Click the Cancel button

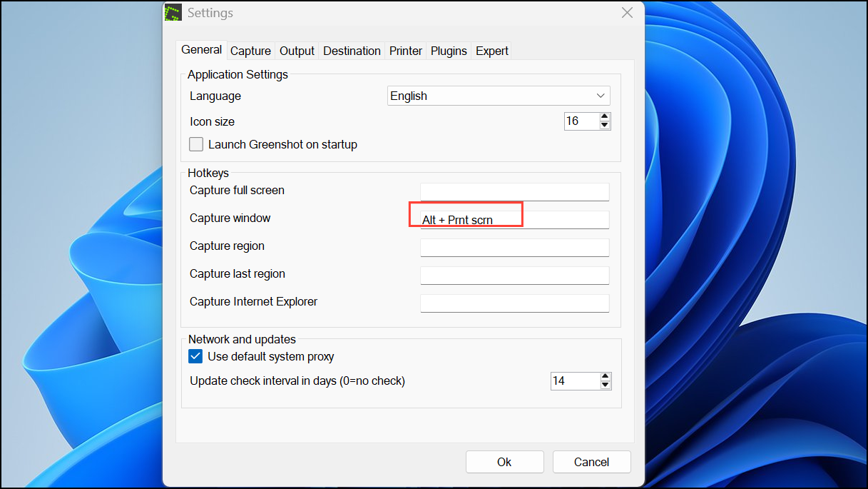pyautogui.click(x=592, y=462)
